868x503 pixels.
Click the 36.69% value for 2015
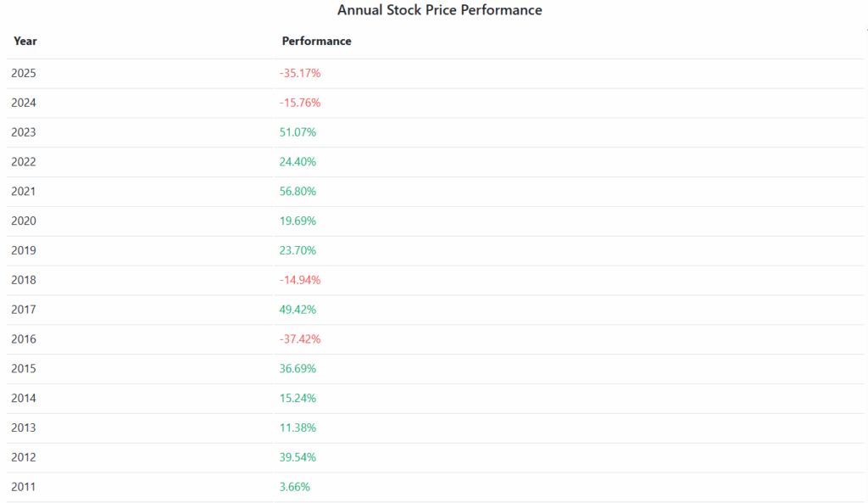point(298,369)
